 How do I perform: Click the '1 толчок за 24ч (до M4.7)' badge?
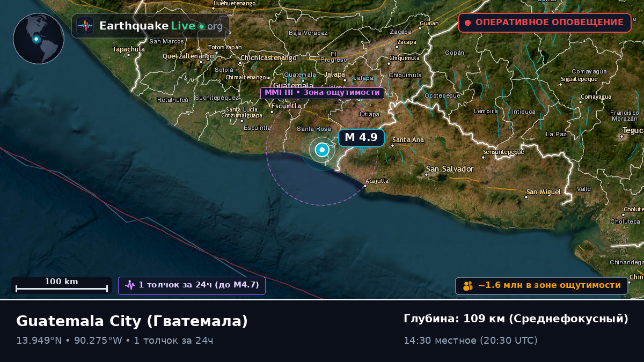(192, 285)
